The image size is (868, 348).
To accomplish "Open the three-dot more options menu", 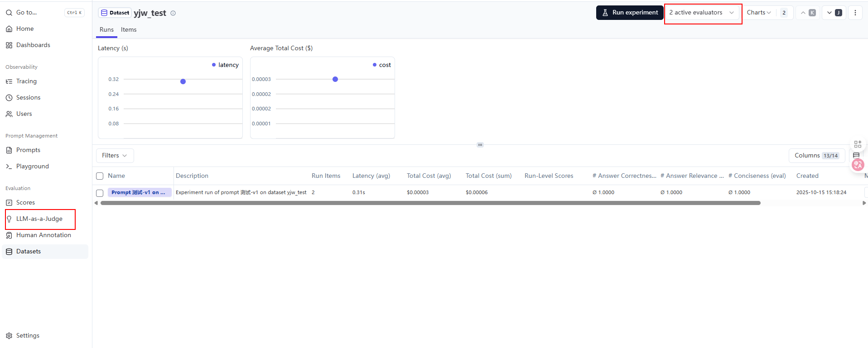I will (855, 13).
